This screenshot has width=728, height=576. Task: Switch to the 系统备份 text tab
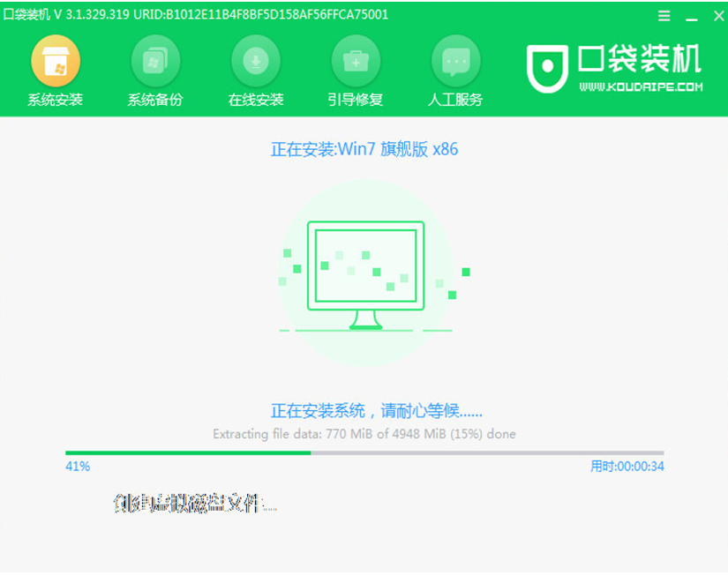pyautogui.click(x=155, y=100)
